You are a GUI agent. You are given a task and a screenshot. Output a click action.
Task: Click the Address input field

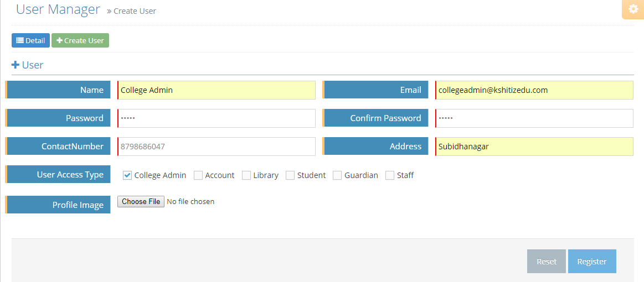pyautogui.click(x=534, y=147)
